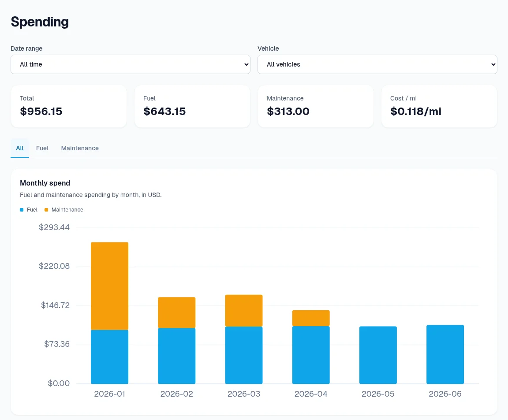Screen dimensions: 508x420
Task: Switch to the Maintenance tab
Action: tap(80, 148)
